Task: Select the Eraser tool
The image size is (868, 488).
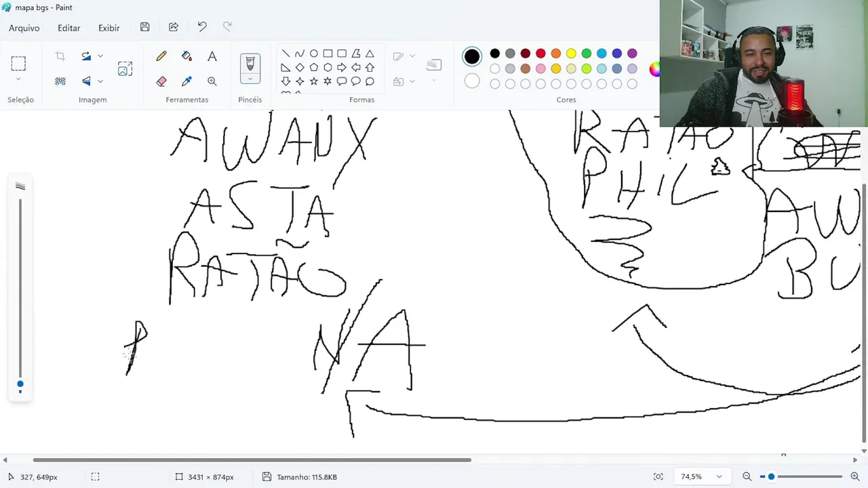Action: click(161, 81)
